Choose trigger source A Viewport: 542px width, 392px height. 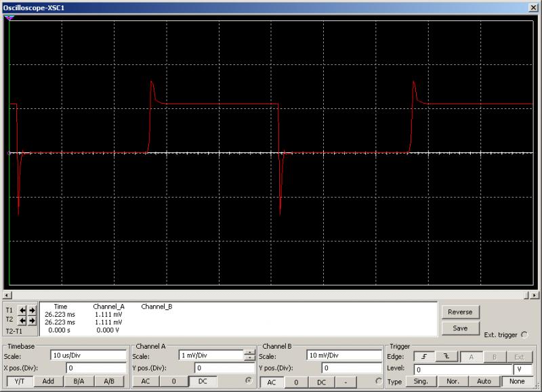coord(471,357)
